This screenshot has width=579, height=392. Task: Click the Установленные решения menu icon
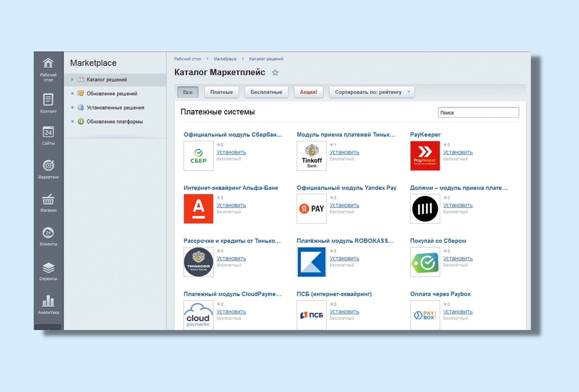(x=81, y=107)
